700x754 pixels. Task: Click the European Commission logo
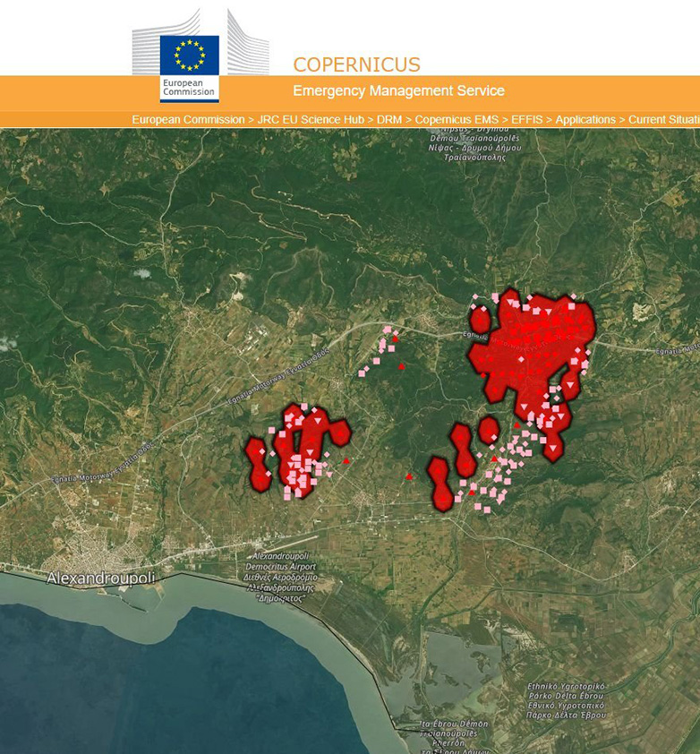(189, 66)
